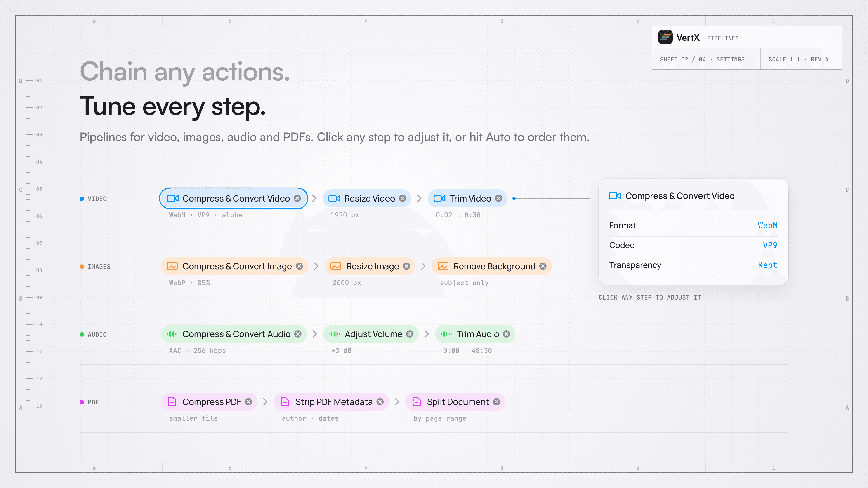Remove the Remove Background step
Image resolution: width=868 pixels, height=488 pixels.
click(543, 266)
